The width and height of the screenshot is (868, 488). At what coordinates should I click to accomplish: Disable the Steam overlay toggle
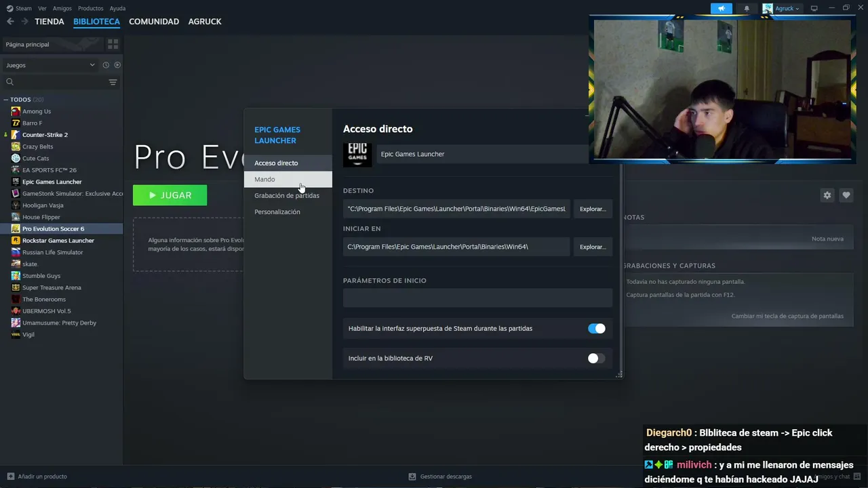click(597, 329)
